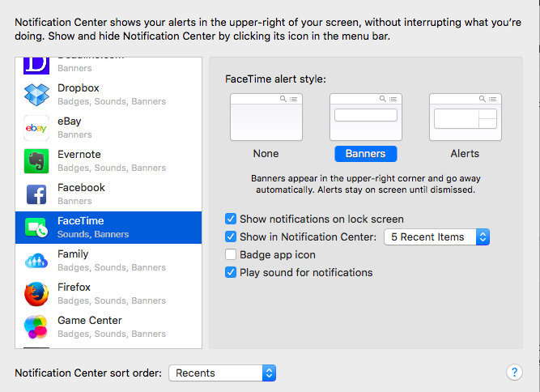Click the 'Notification Center sort order:' label
This screenshot has height=392, width=540.
(88, 373)
